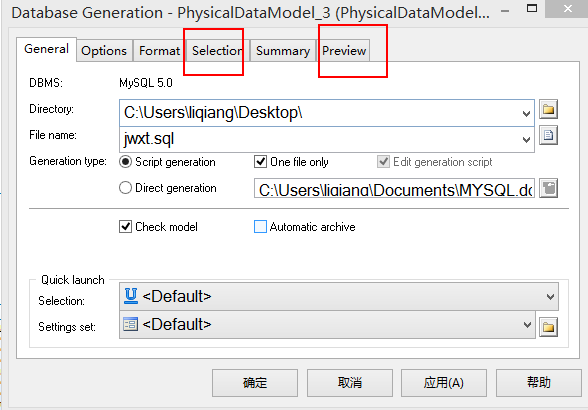Cancel with the 取消 button
This screenshot has height=410, width=588.
350,383
